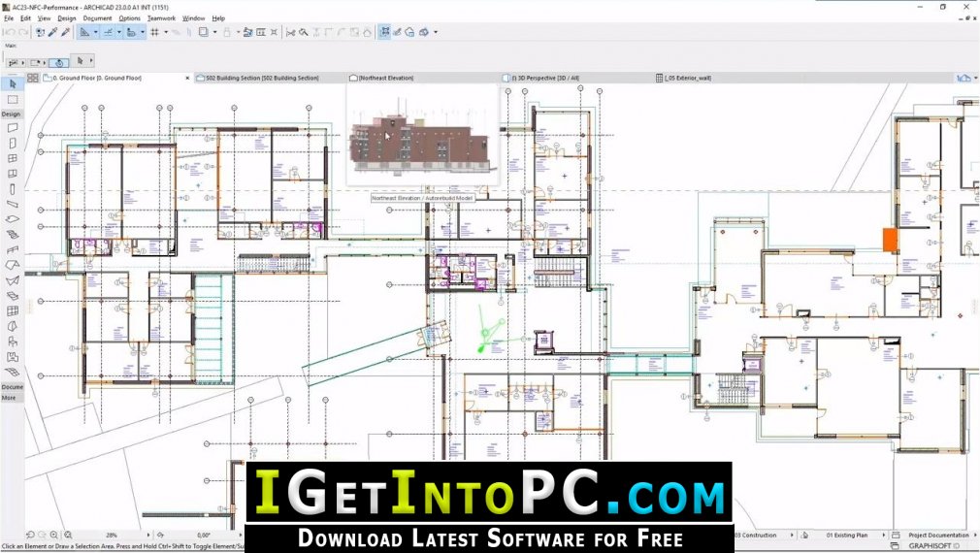
Task: Open the Teamwork menu
Action: point(161,18)
